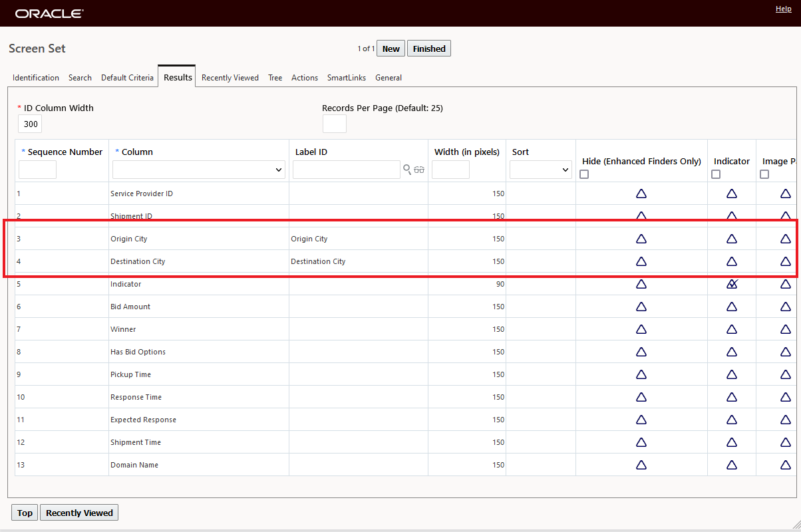The image size is (801, 532).
Task: Focus the Records Per Page field
Action: pyautogui.click(x=335, y=124)
